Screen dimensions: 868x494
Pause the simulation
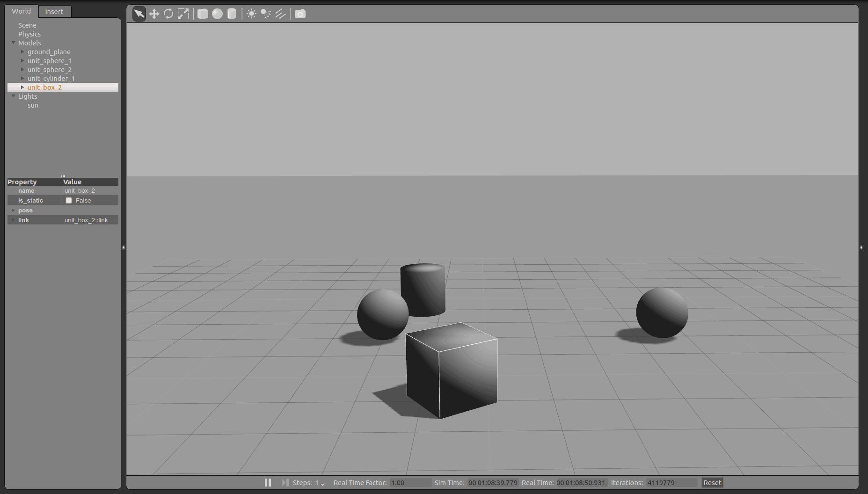(268, 482)
